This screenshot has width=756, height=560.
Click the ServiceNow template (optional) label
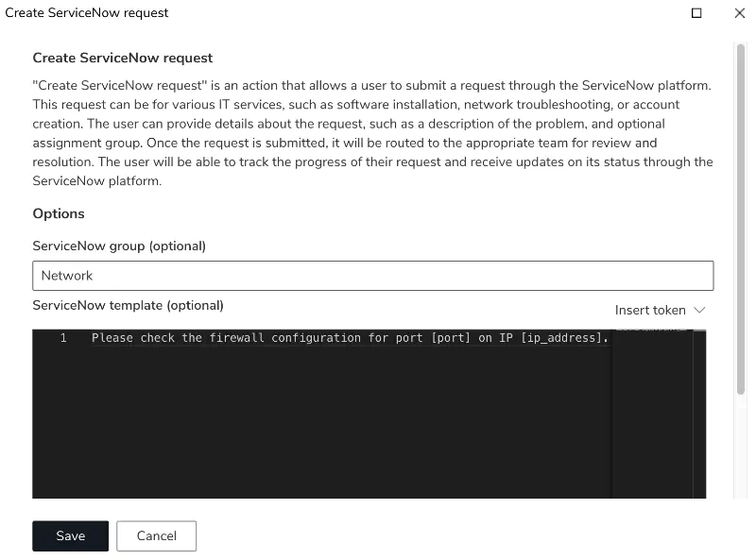pyautogui.click(x=128, y=306)
